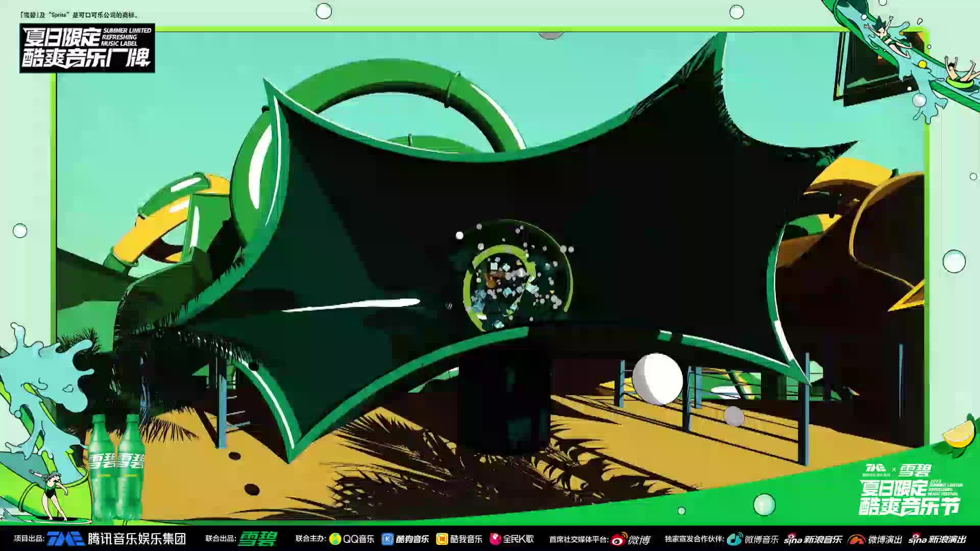Image resolution: width=980 pixels, height=551 pixels.
Task: Click the orange 微博演出 icon
Action: [x=857, y=539]
